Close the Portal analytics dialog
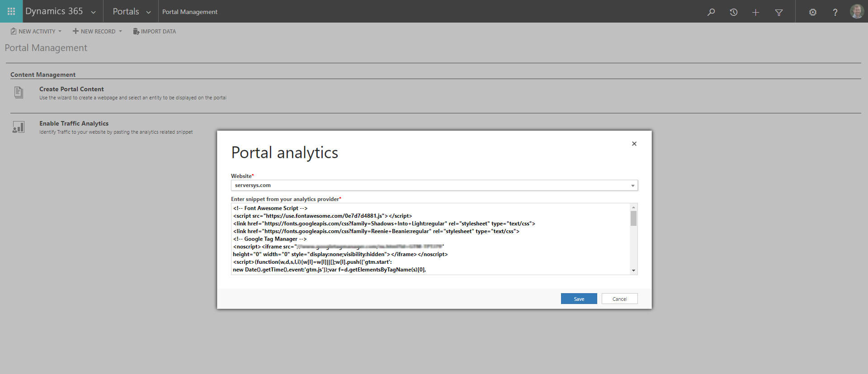Image resolution: width=868 pixels, height=374 pixels. [x=634, y=144]
